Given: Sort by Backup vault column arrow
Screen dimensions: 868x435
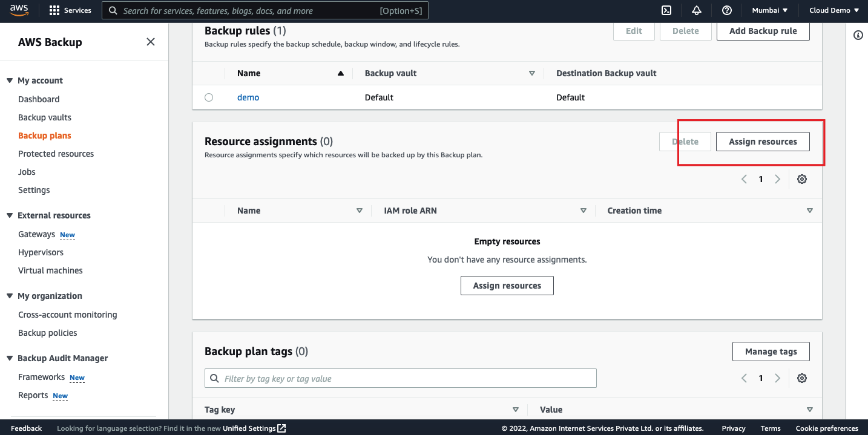Looking at the screenshot, I should [x=532, y=73].
